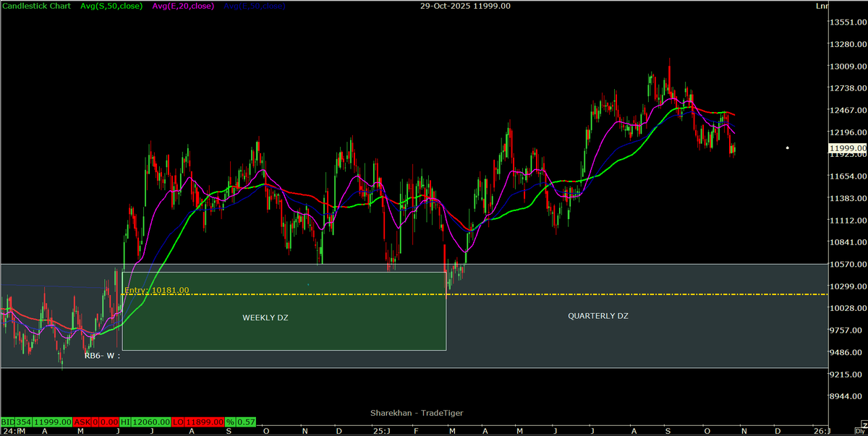Click the white dot marker right of the candles

point(788,148)
